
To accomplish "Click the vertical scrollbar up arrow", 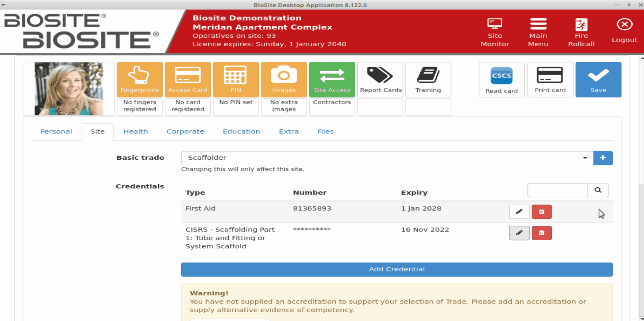I will pos(641,58).
